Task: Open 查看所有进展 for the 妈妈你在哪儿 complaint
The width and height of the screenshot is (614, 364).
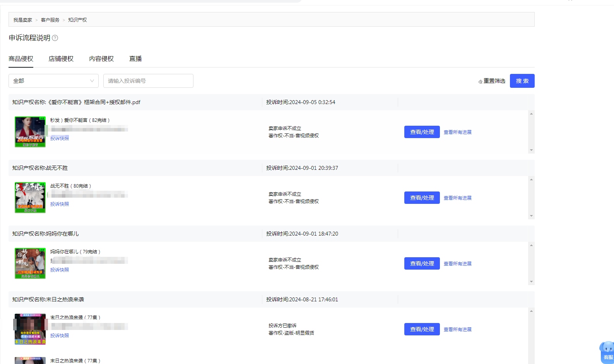Action: click(458, 264)
